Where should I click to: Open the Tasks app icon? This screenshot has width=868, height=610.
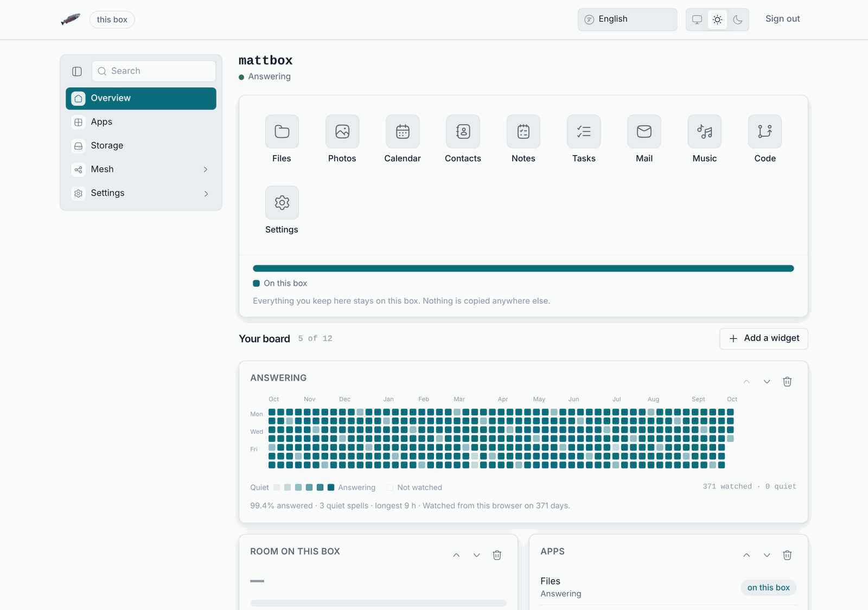tap(584, 131)
